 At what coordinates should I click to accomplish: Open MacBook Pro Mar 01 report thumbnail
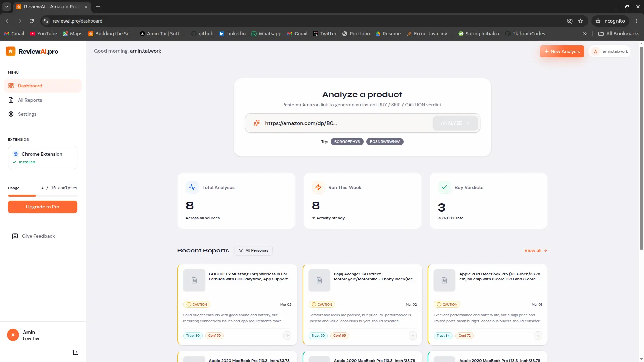444,280
